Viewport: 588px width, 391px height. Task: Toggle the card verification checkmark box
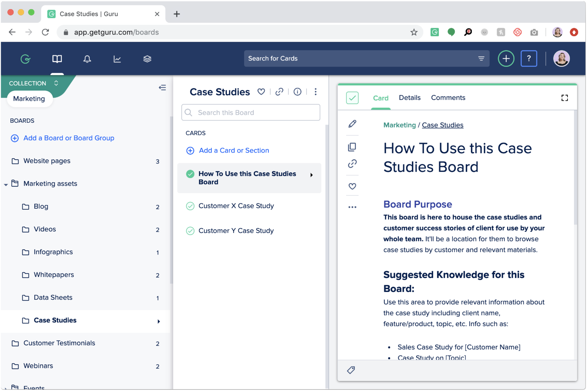[352, 98]
